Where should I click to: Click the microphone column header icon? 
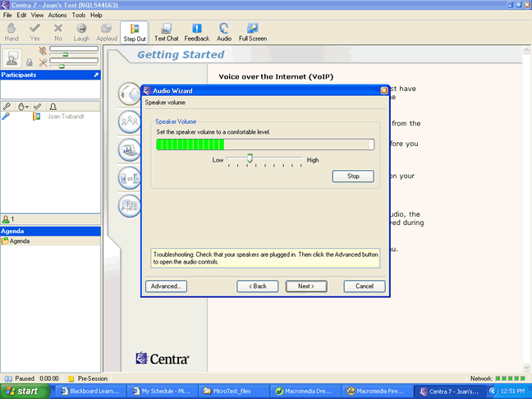(7, 107)
